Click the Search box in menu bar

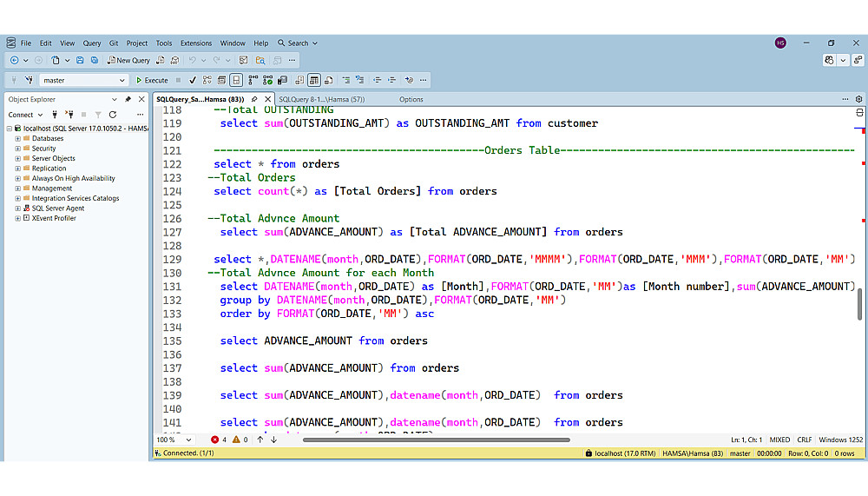[x=298, y=43]
